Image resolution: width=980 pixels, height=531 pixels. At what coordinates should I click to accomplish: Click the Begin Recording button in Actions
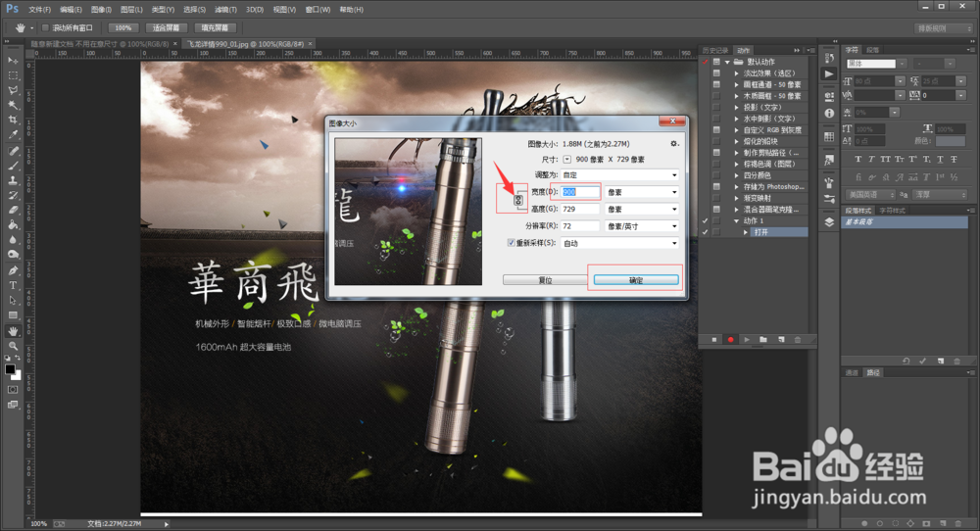coord(730,339)
